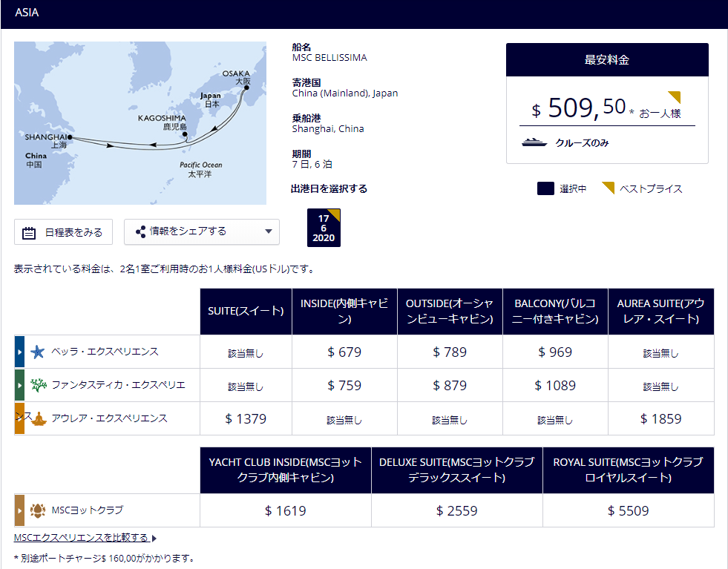Click the BALCONY(バルコニー付きキャビン) column header

pos(555,312)
